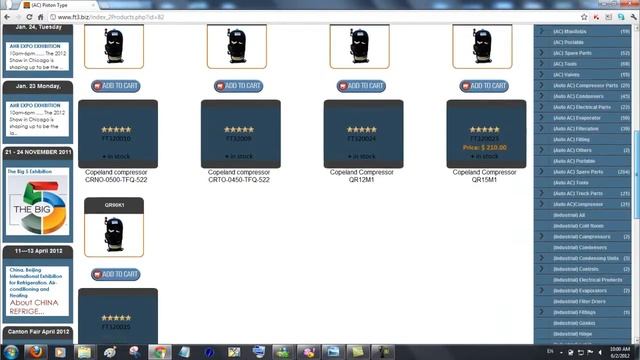Expand (Auto AC) Electrical Parts arrow

pos(541,107)
